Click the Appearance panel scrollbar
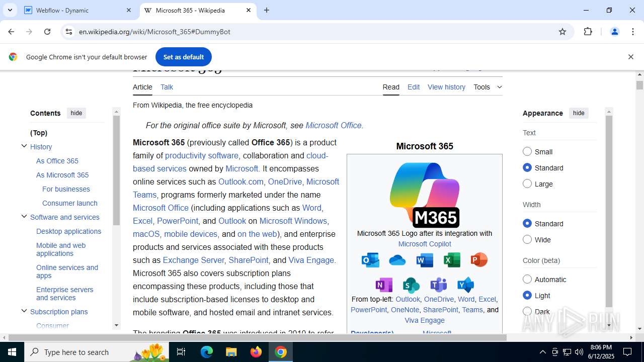 coord(609,211)
